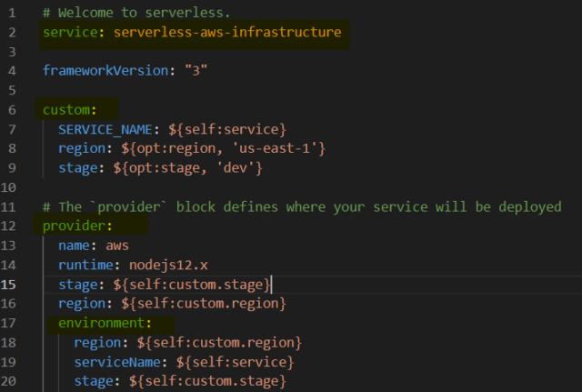582x392 pixels.
Task: Click the Welcome to serverless comment
Action: [136, 13]
